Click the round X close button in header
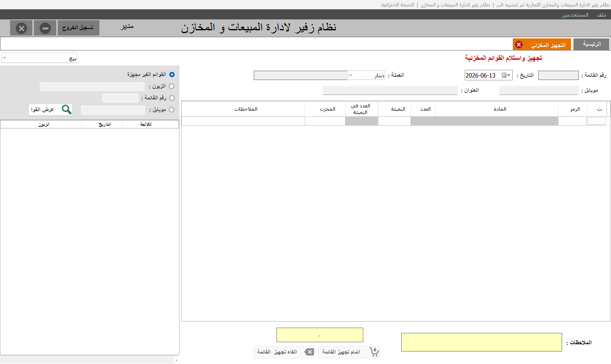 pos(21,28)
